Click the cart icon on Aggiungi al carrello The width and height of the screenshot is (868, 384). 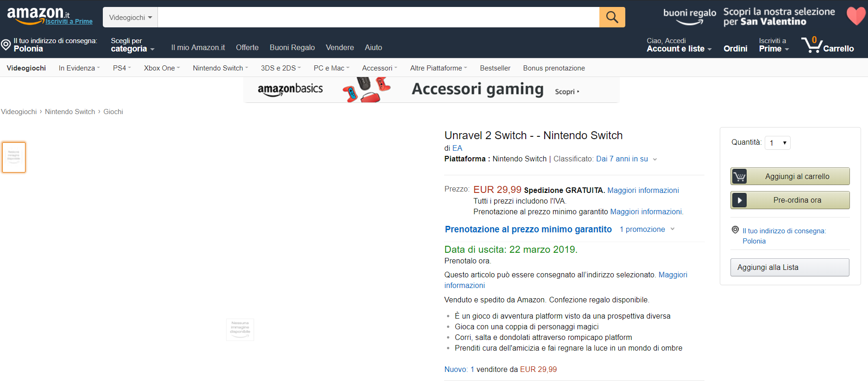click(739, 177)
